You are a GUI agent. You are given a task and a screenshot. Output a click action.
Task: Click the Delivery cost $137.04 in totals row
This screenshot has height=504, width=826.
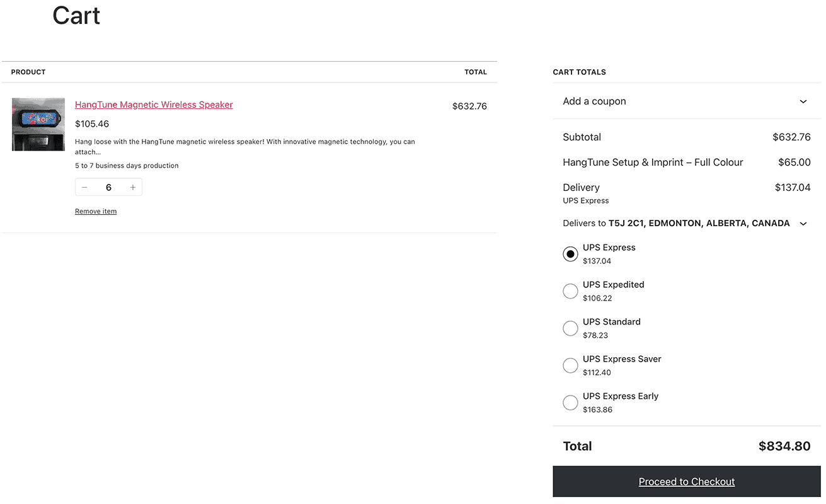(793, 187)
